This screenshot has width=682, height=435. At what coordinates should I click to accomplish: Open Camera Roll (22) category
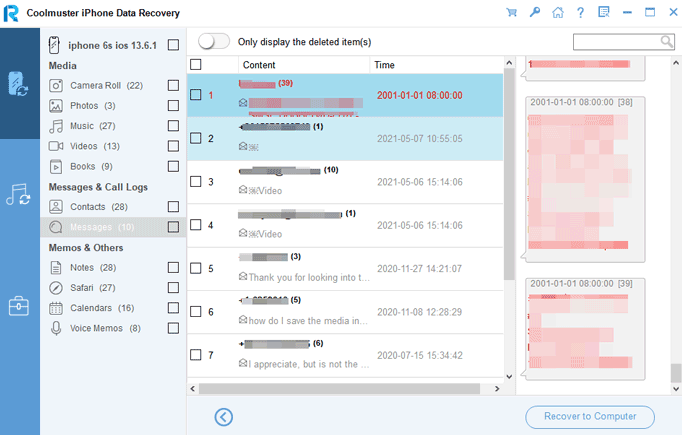107,86
